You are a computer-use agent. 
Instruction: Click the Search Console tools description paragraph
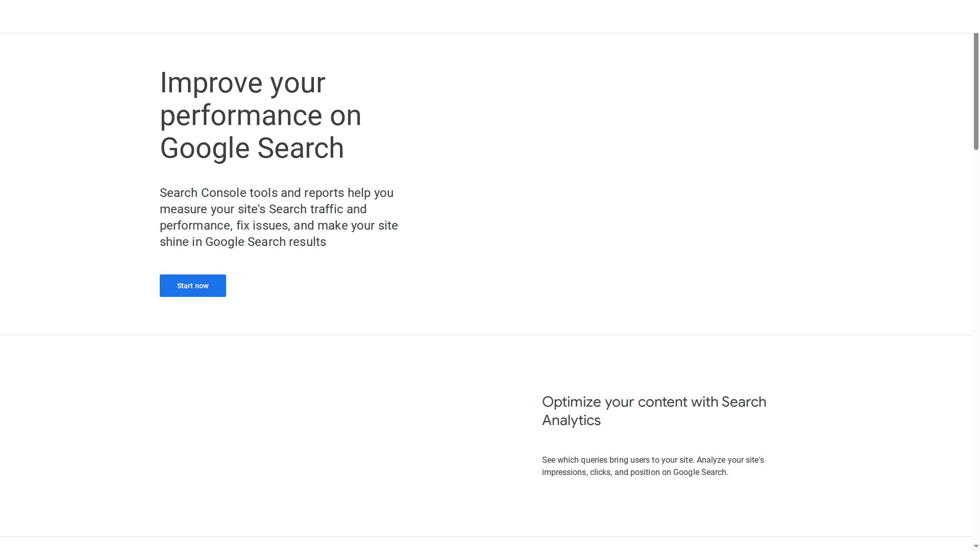click(279, 217)
